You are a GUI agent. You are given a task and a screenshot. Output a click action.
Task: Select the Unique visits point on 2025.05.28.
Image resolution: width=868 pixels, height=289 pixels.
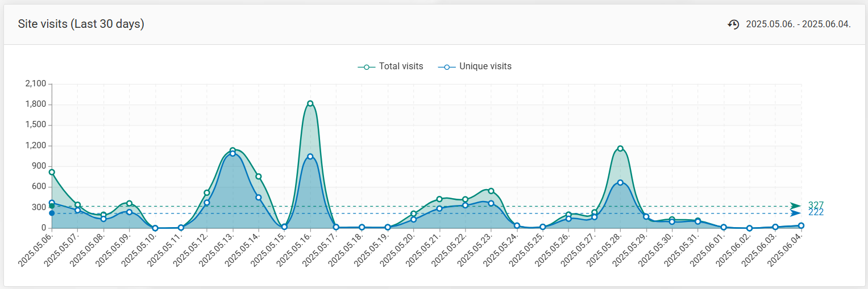click(x=620, y=183)
